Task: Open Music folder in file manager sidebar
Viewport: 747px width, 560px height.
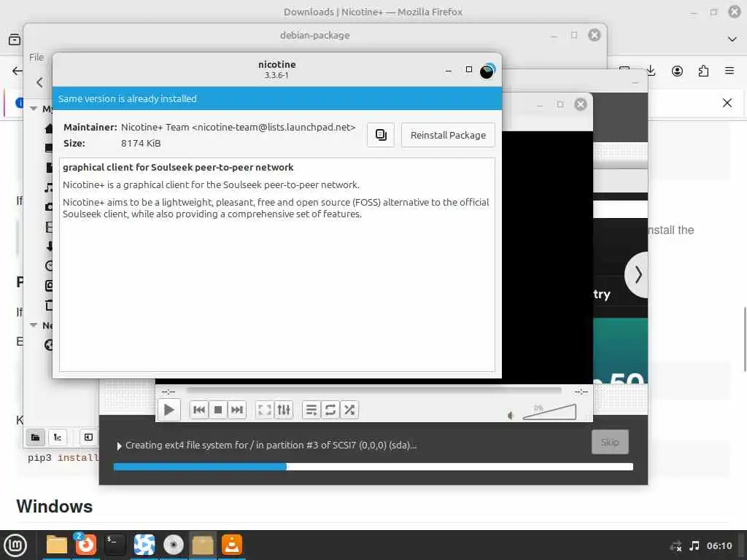Action: [x=49, y=187]
